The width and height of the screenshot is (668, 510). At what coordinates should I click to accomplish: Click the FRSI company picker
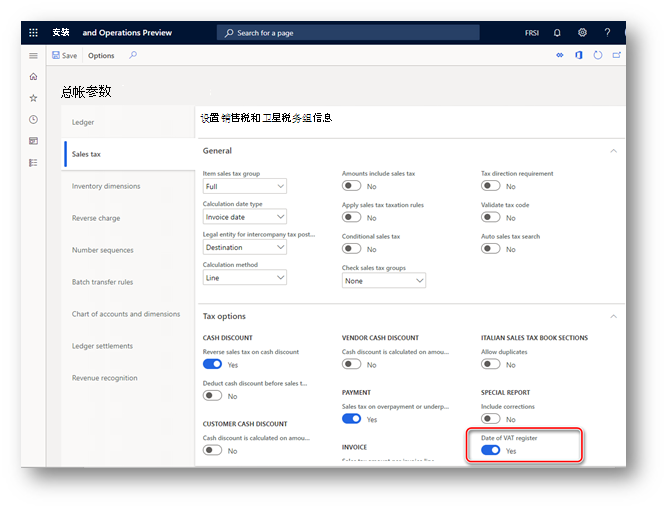click(x=532, y=33)
